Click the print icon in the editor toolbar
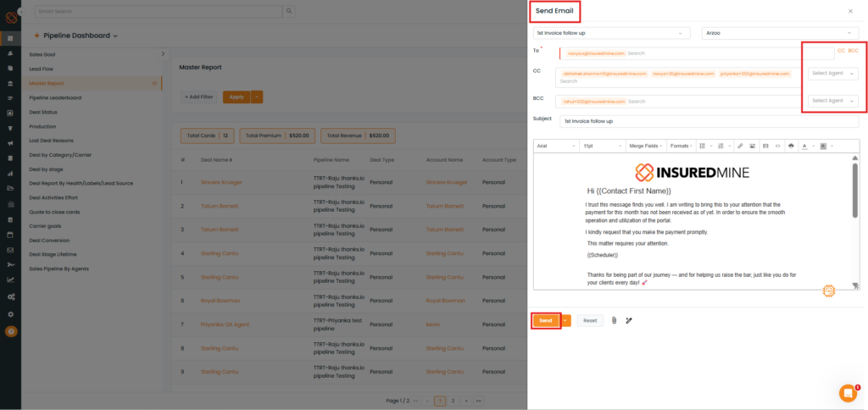 (791, 146)
